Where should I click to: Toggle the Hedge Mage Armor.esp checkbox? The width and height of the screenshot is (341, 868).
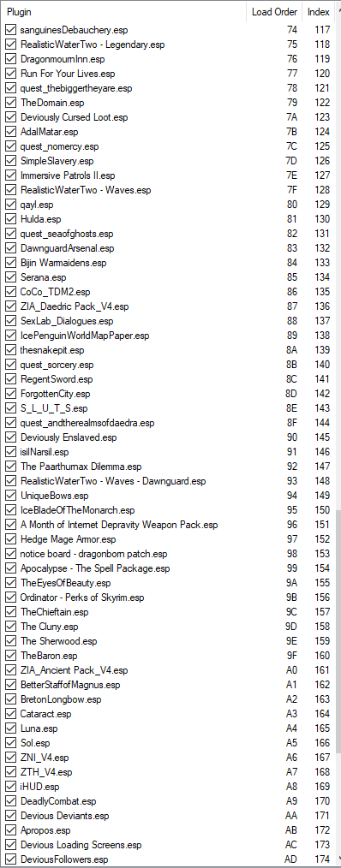(x=10, y=539)
